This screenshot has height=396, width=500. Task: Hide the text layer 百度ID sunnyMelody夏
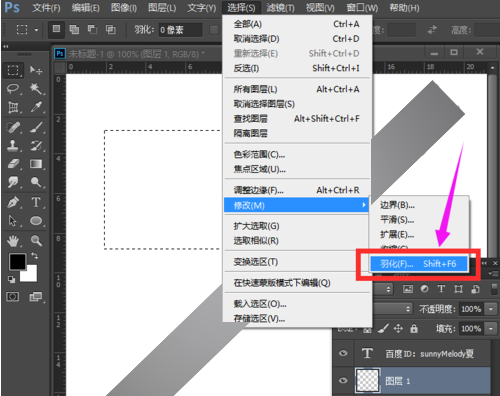coord(343,353)
